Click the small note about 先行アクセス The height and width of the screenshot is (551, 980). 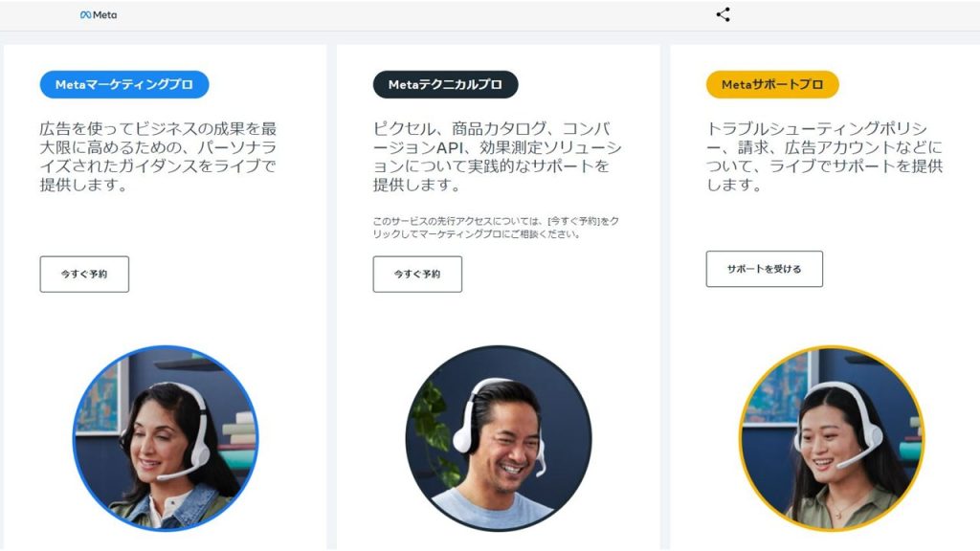[x=496, y=228]
